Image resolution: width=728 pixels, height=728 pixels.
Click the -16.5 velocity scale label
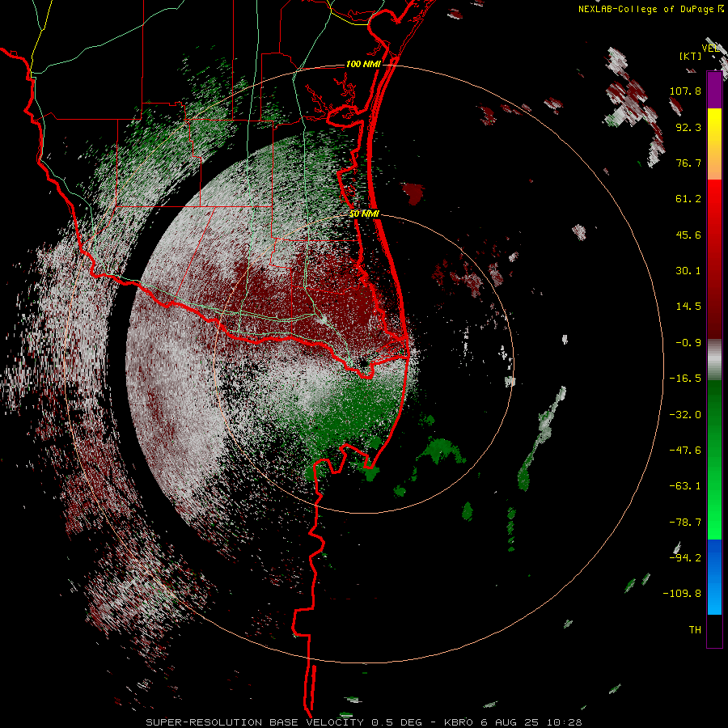(685, 379)
